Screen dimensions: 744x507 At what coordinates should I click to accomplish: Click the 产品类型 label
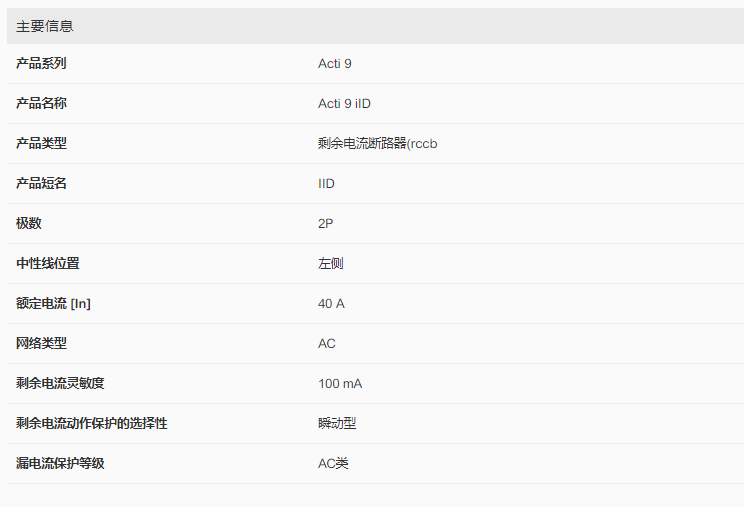[x=41, y=144]
